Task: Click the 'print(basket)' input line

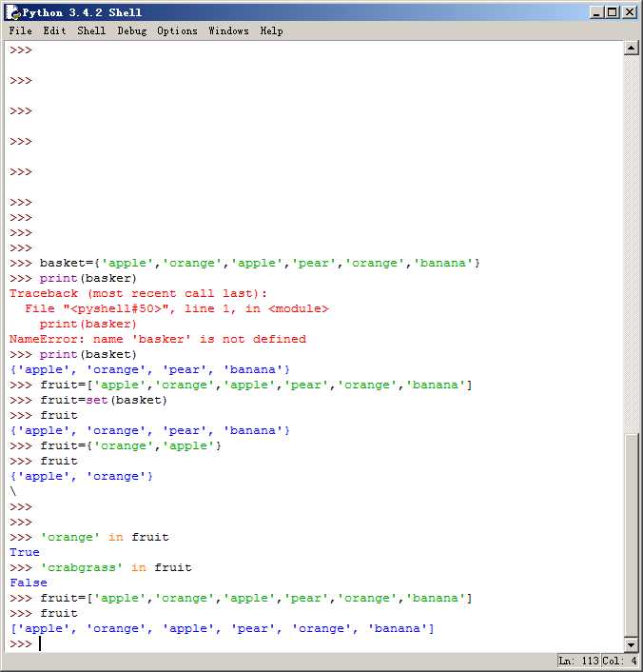Action: pos(73,354)
